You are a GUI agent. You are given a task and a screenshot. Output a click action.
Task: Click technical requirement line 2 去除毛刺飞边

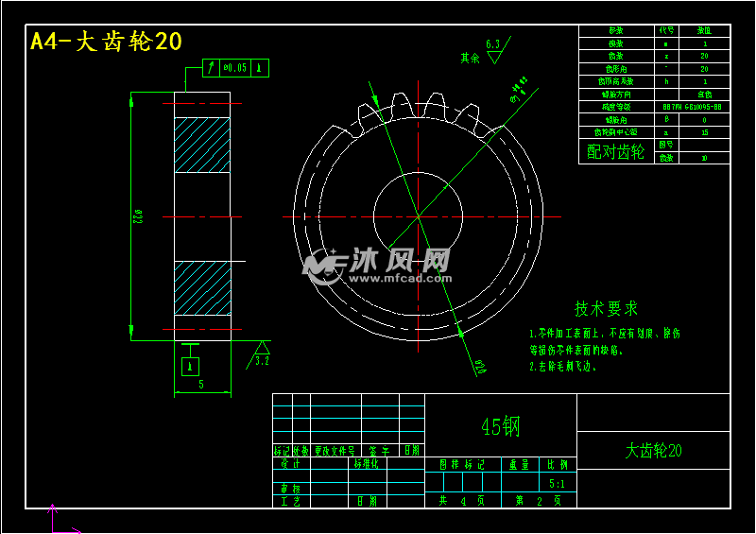(x=563, y=367)
